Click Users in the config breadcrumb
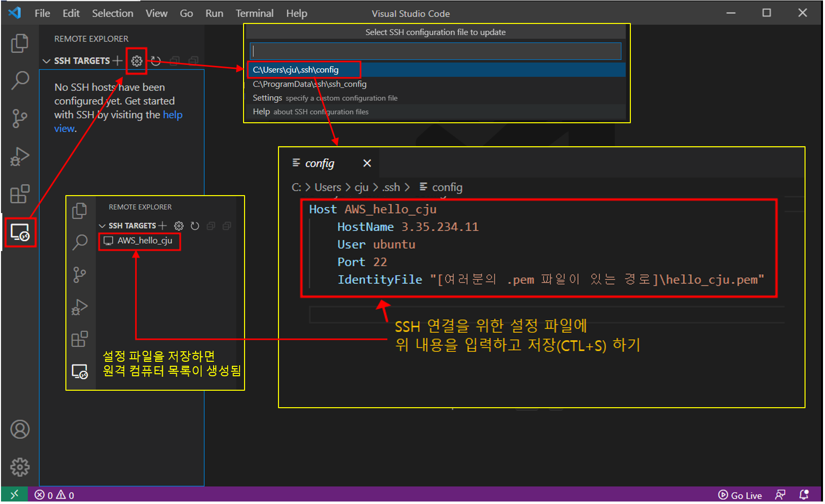The image size is (825, 504). point(328,187)
